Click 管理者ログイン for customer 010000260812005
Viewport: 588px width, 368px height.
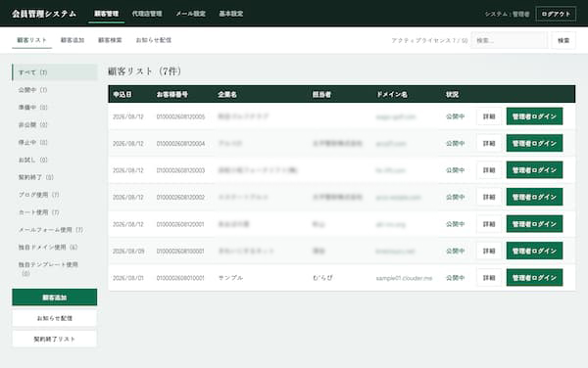[534, 116]
